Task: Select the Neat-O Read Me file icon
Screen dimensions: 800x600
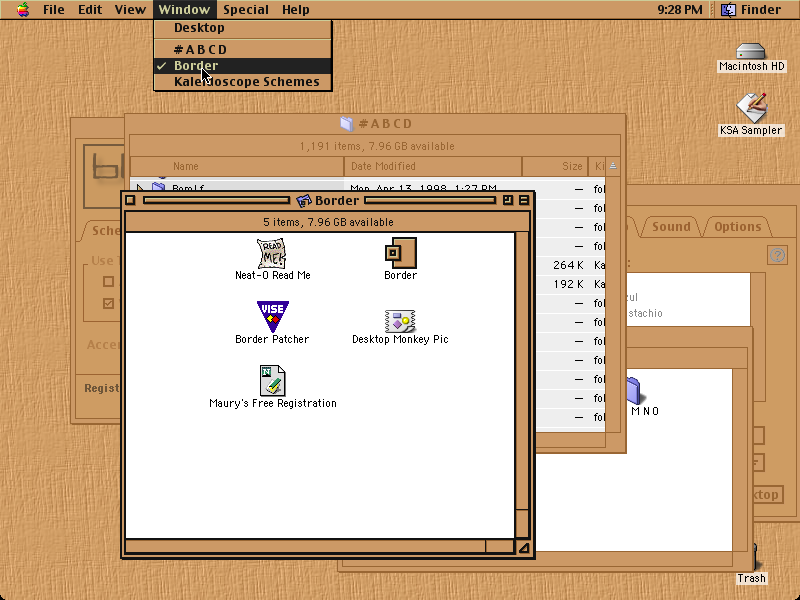Action: [272, 253]
